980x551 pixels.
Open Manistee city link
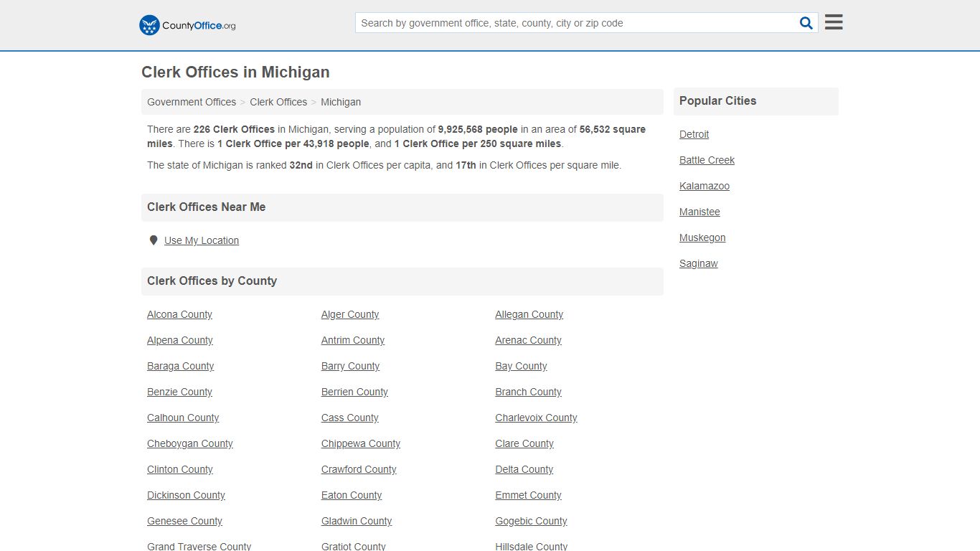(699, 212)
